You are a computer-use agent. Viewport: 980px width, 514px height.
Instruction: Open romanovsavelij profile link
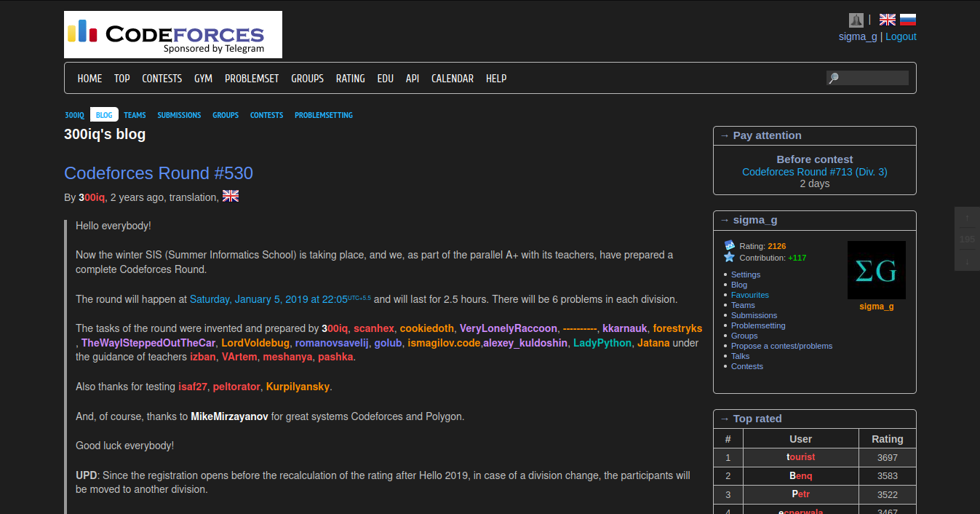pyautogui.click(x=332, y=343)
